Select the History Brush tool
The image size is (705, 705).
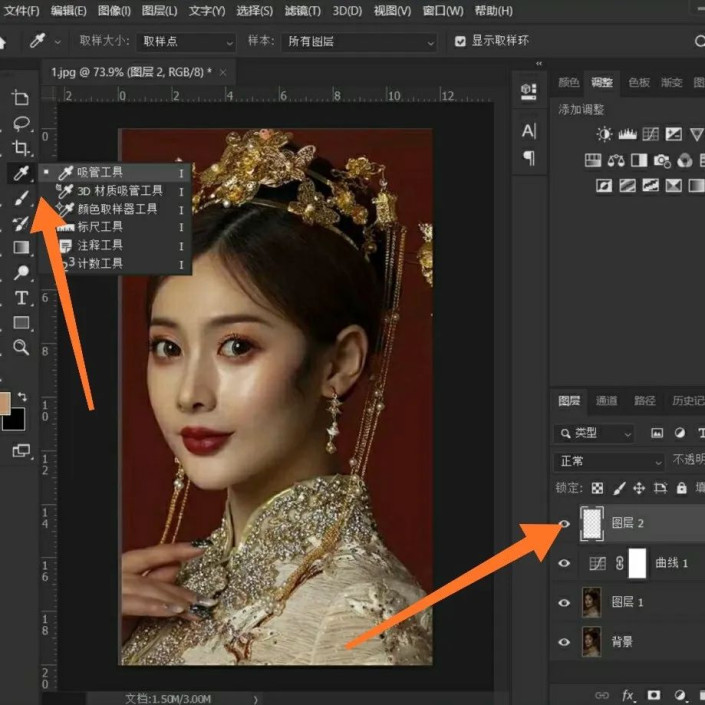(21, 223)
